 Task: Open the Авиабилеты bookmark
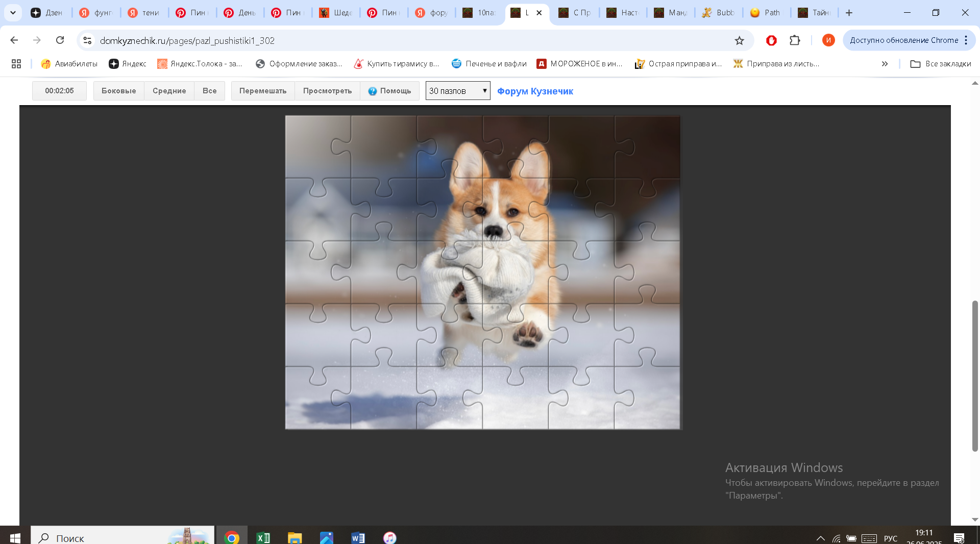pos(69,64)
